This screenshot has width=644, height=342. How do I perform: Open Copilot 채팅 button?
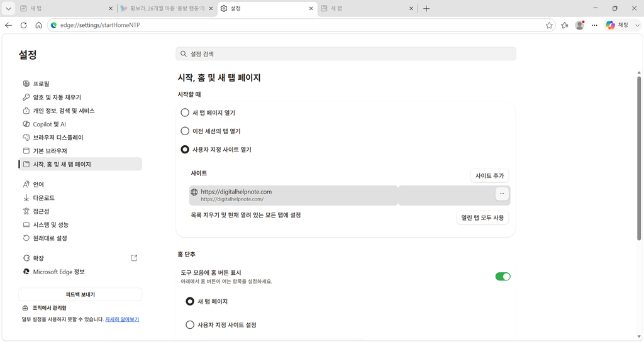pos(618,25)
